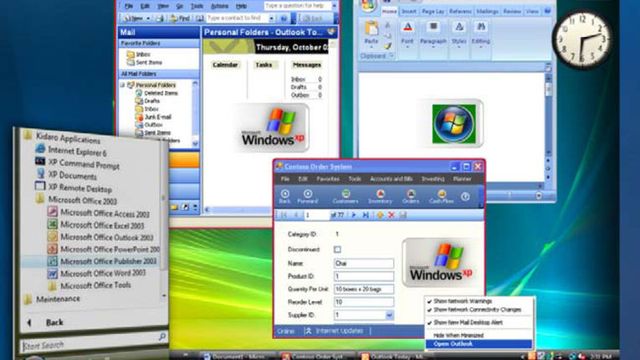Open Kidaro Applications folder in start menu

click(x=62, y=138)
